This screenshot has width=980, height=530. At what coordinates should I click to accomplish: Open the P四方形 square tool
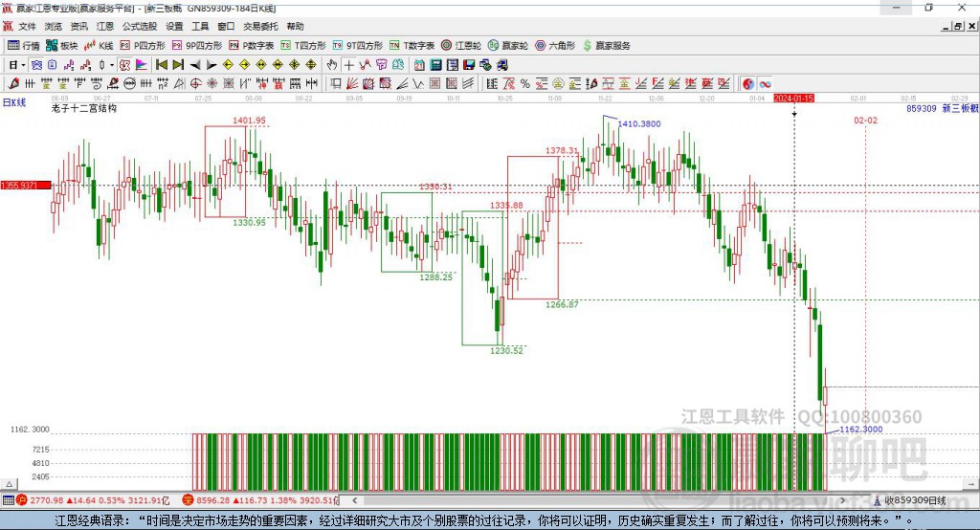(x=143, y=46)
